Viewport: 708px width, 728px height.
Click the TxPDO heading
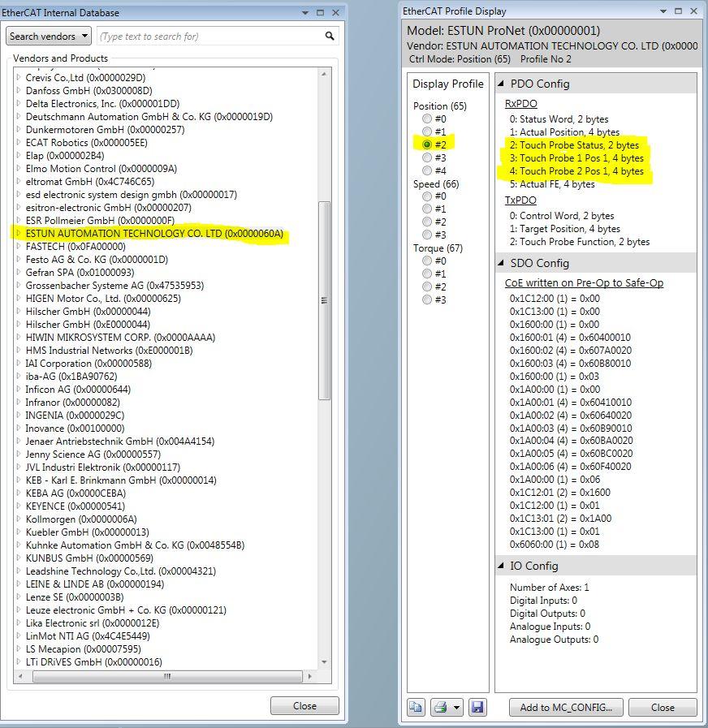tap(520, 200)
